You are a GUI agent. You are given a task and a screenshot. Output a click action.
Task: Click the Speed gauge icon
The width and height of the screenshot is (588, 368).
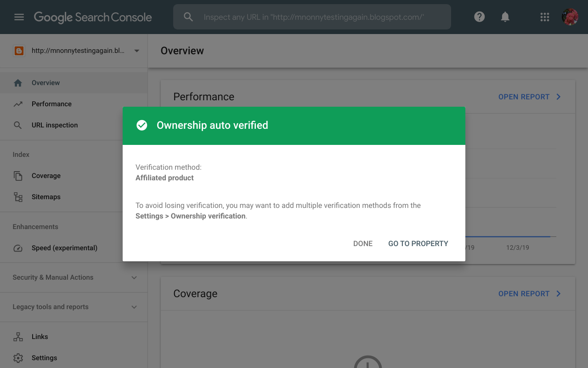pos(18,248)
